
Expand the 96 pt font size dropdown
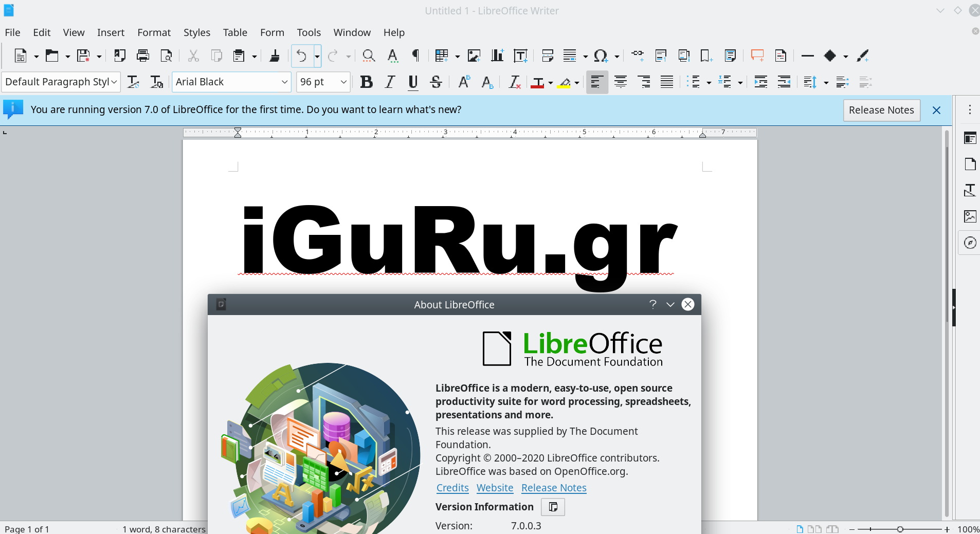pyautogui.click(x=343, y=82)
